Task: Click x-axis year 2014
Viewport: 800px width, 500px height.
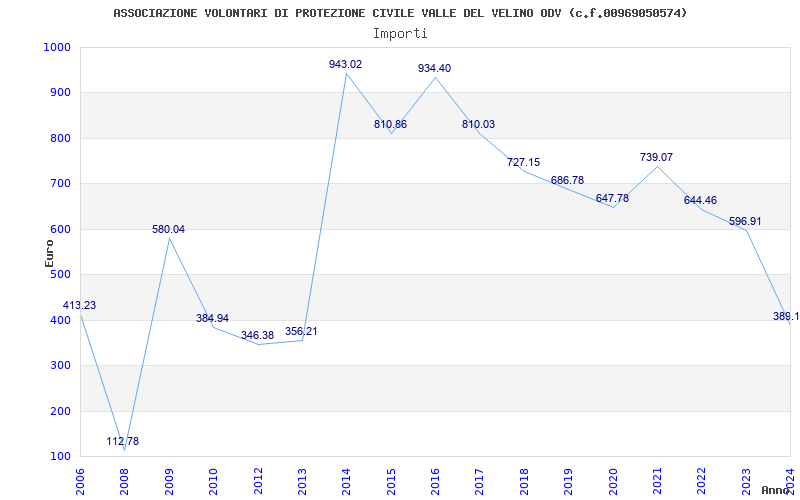Action: [346, 482]
